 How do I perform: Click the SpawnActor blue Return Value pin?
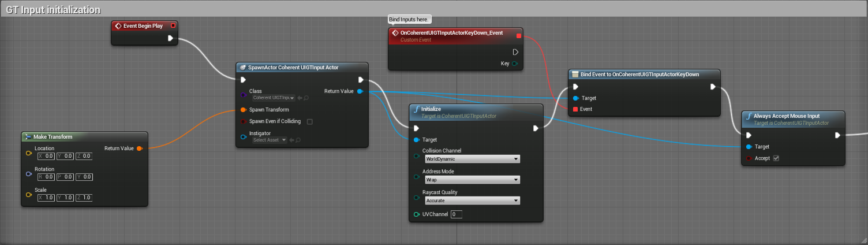click(360, 91)
